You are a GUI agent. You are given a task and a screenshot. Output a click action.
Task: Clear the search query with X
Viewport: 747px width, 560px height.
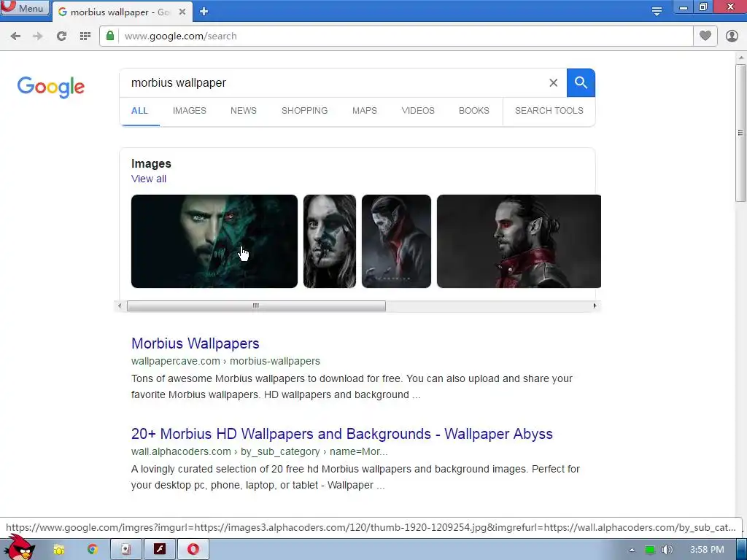553,83
